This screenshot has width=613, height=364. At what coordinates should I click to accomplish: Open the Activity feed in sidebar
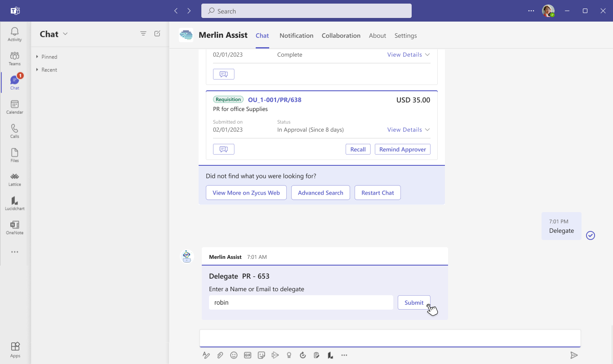click(15, 34)
